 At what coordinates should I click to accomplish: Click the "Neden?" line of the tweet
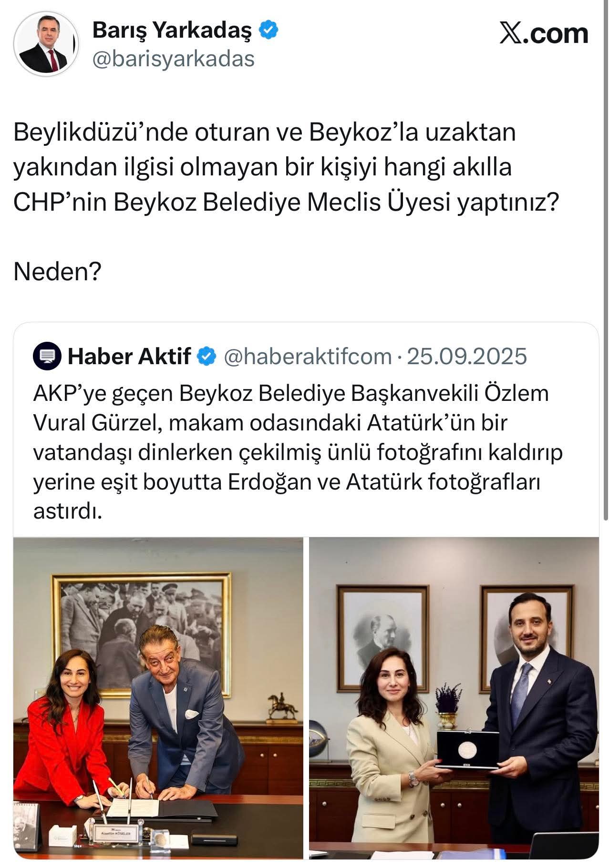(57, 272)
